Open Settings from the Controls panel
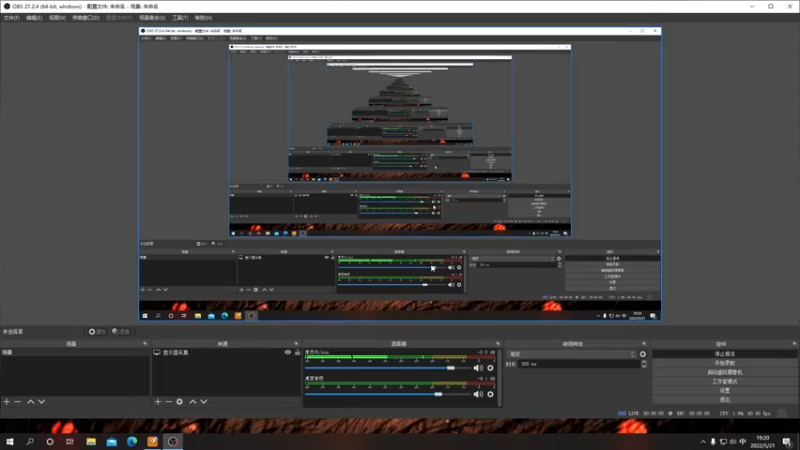 [724, 390]
